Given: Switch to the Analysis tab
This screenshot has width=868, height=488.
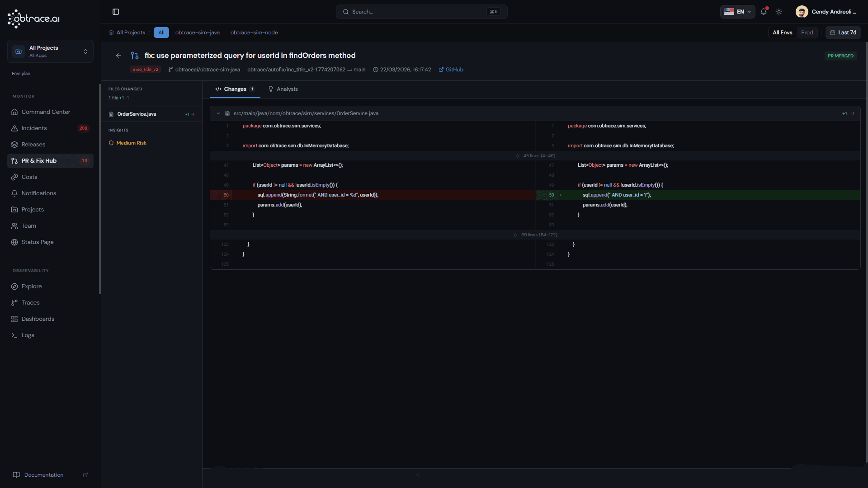Looking at the screenshot, I should [283, 89].
